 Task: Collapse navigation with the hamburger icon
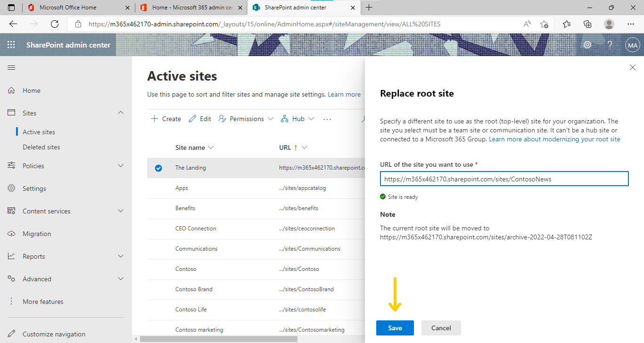(x=11, y=67)
